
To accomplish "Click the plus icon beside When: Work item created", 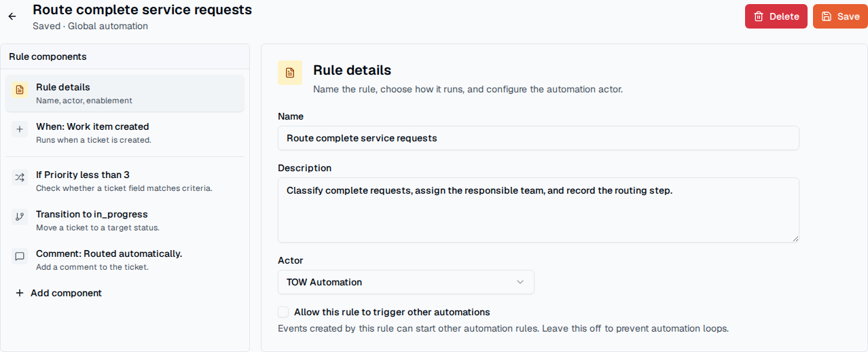I will [x=20, y=129].
